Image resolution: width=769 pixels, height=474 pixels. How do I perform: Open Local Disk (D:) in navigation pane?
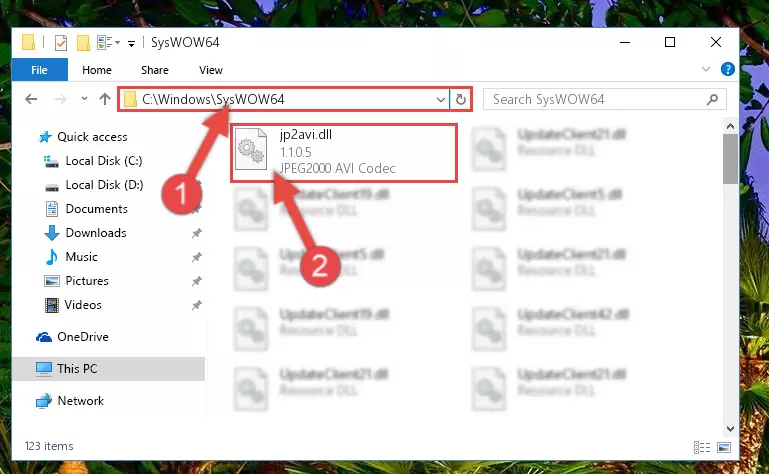point(104,185)
